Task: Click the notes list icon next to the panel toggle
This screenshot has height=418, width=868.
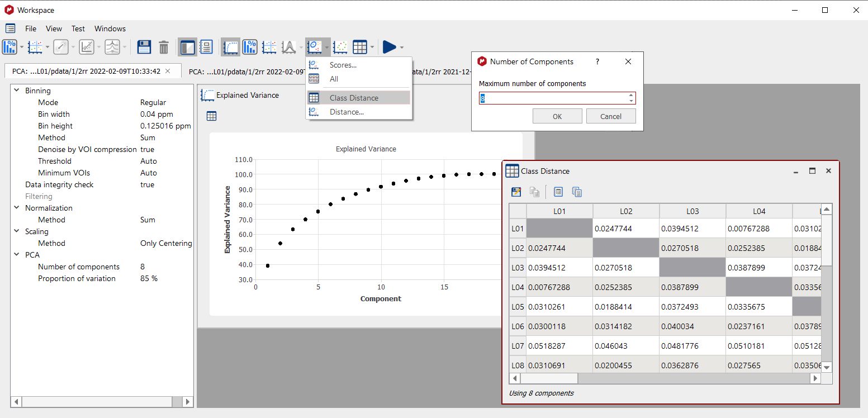Action: (x=206, y=47)
